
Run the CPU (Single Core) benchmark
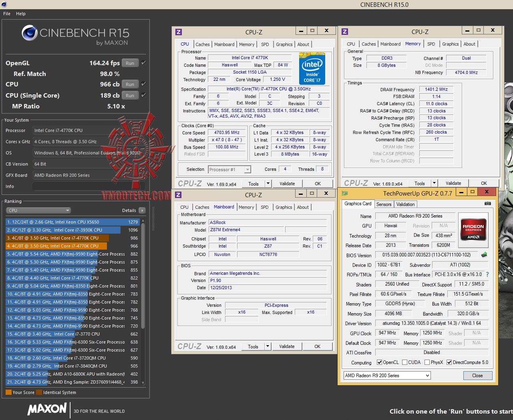tap(130, 95)
